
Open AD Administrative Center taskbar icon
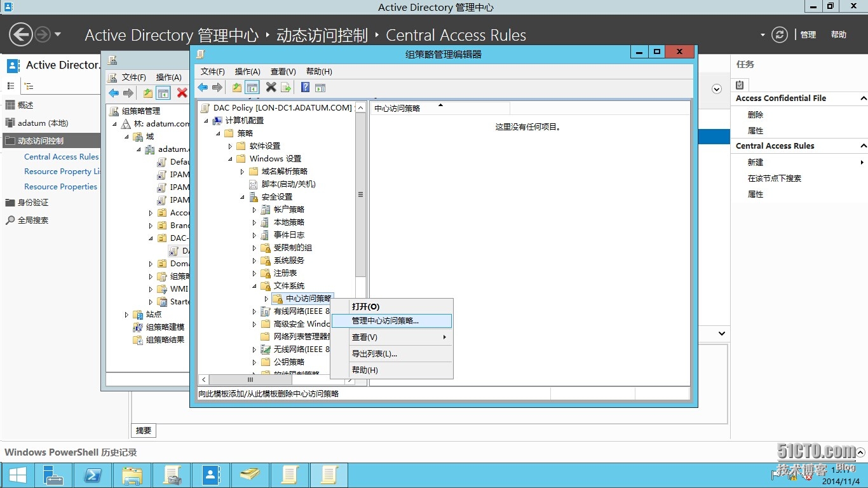pos(211,475)
